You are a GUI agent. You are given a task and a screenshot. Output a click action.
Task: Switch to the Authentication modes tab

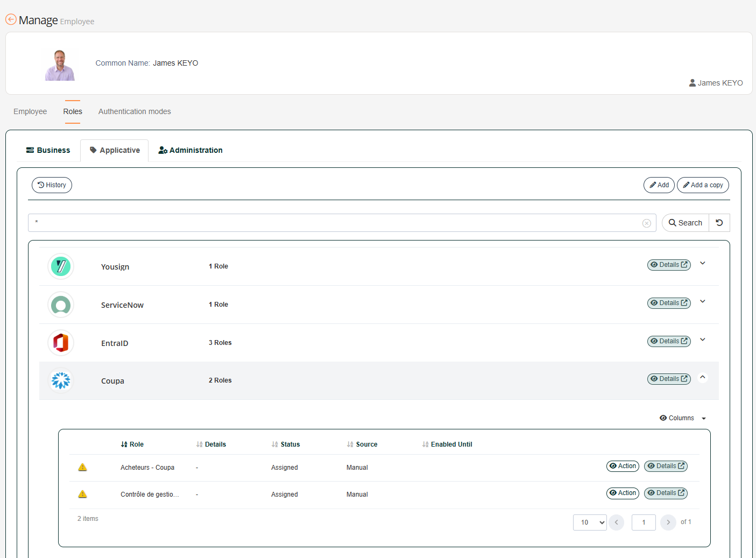[135, 111]
